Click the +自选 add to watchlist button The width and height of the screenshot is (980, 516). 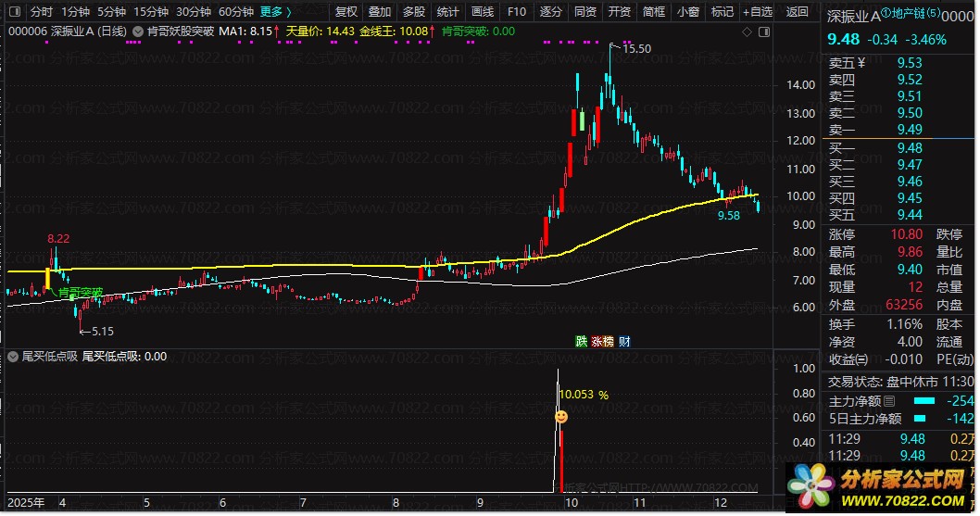click(757, 12)
